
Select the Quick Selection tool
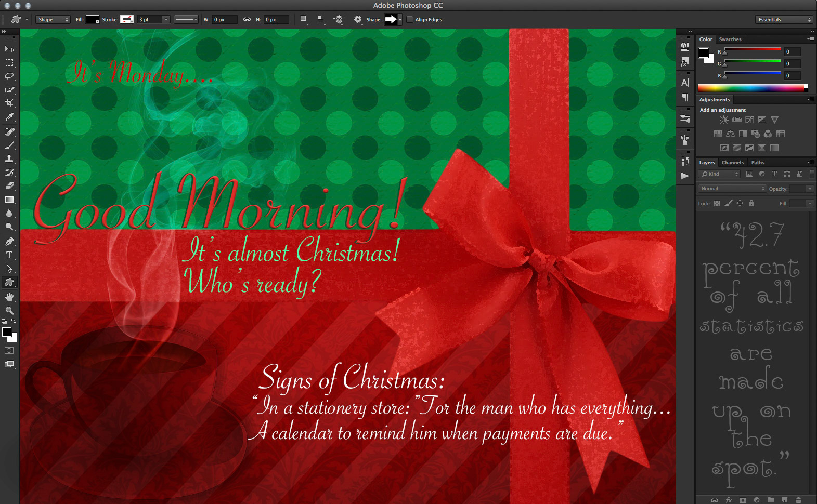click(x=9, y=90)
